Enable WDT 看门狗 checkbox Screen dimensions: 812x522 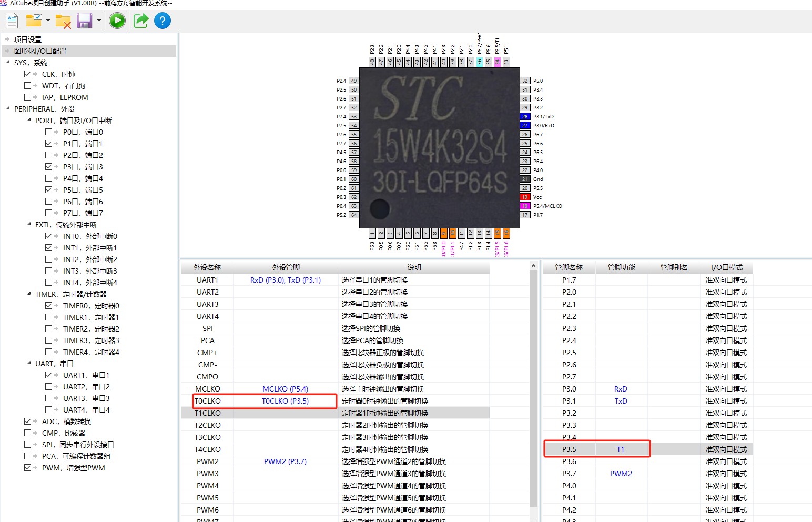(x=27, y=86)
